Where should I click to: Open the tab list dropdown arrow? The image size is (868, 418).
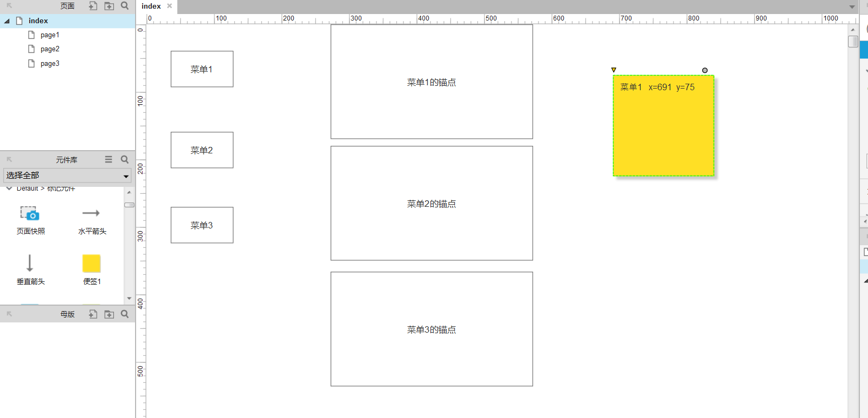852,7
